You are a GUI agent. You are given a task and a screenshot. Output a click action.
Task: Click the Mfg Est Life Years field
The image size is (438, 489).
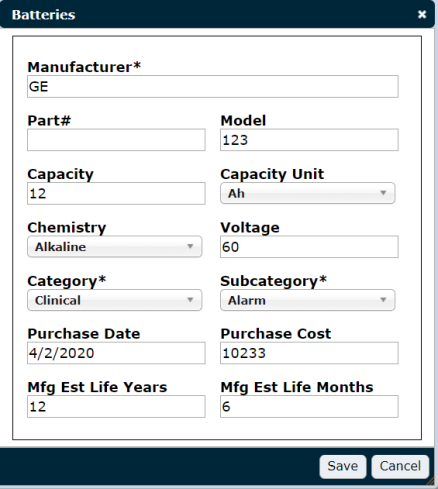click(116, 406)
